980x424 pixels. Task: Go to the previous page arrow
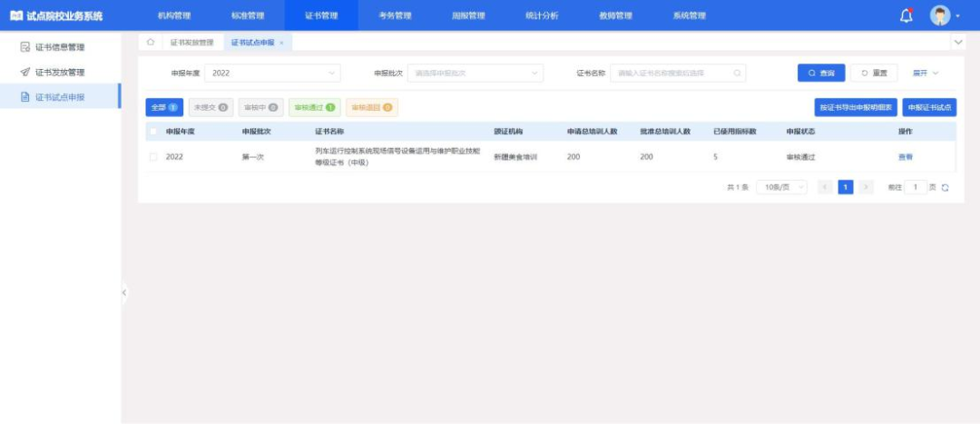click(x=825, y=187)
